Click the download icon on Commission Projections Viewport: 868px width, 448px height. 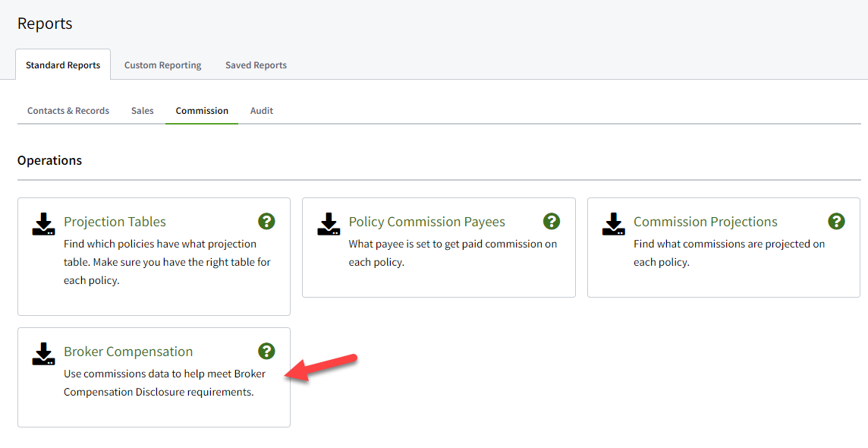point(613,223)
